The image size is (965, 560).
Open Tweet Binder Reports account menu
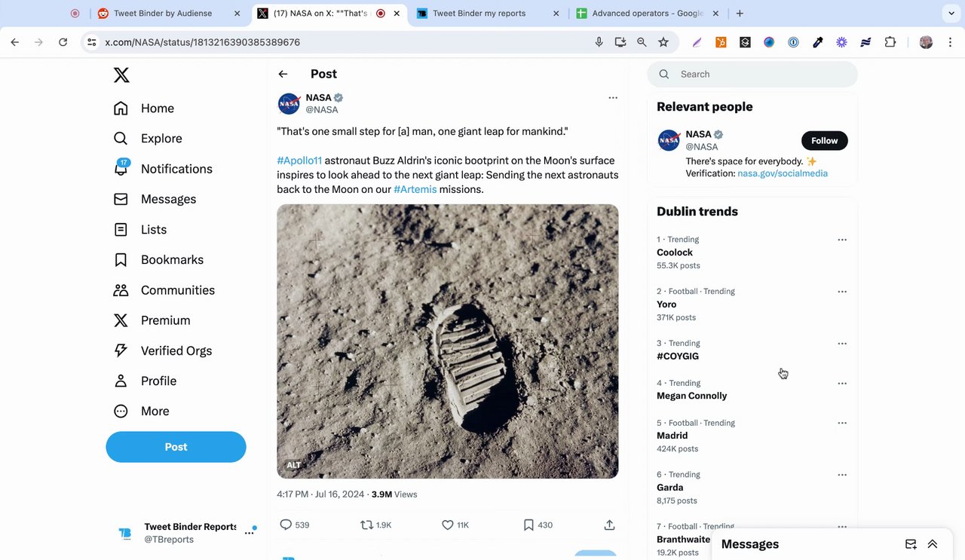(x=250, y=533)
